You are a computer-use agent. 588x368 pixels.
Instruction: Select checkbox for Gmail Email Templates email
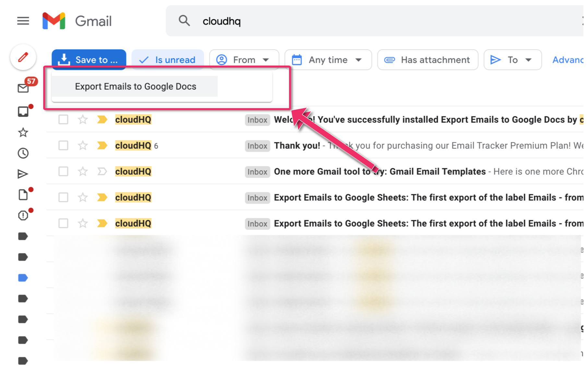63,171
